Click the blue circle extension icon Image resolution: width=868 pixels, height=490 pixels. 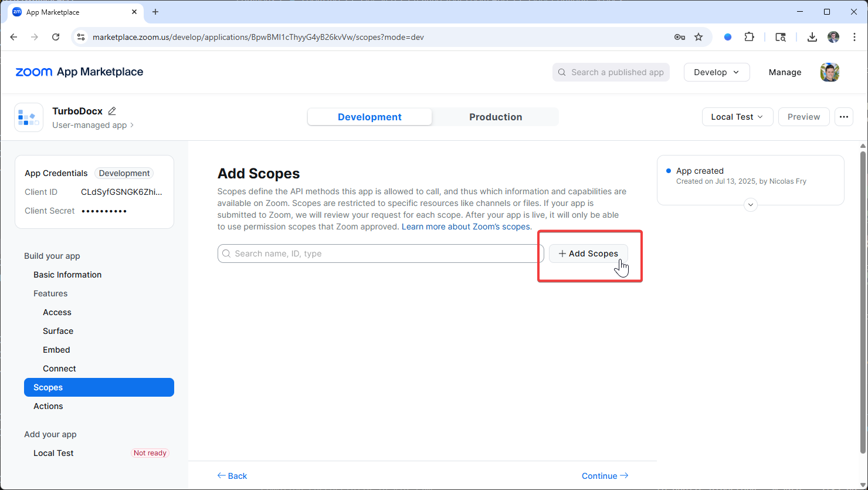[728, 37]
